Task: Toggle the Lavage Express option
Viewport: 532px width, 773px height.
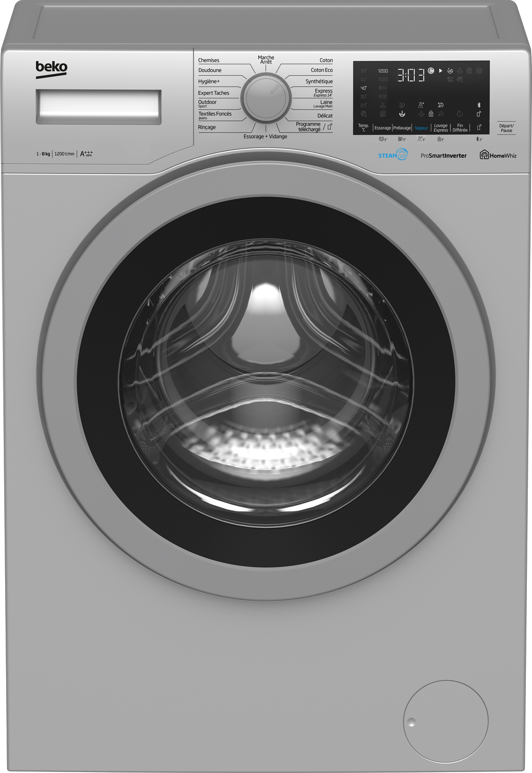Action: [440, 128]
